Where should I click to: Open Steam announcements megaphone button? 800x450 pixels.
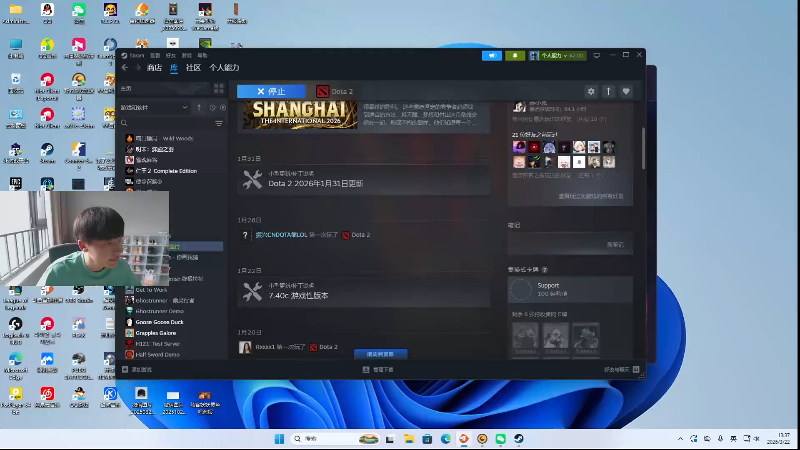pyautogui.click(x=492, y=55)
